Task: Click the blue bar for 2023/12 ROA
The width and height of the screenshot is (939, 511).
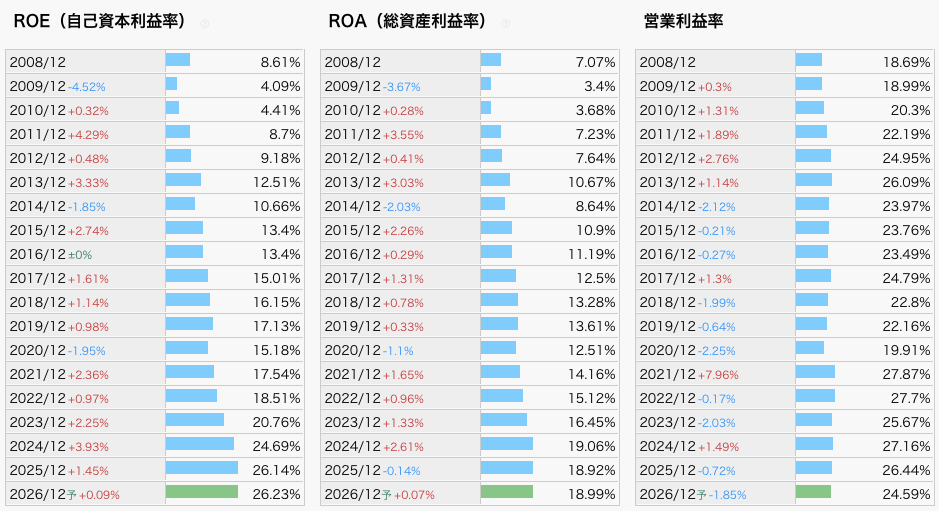Action: (503, 420)
